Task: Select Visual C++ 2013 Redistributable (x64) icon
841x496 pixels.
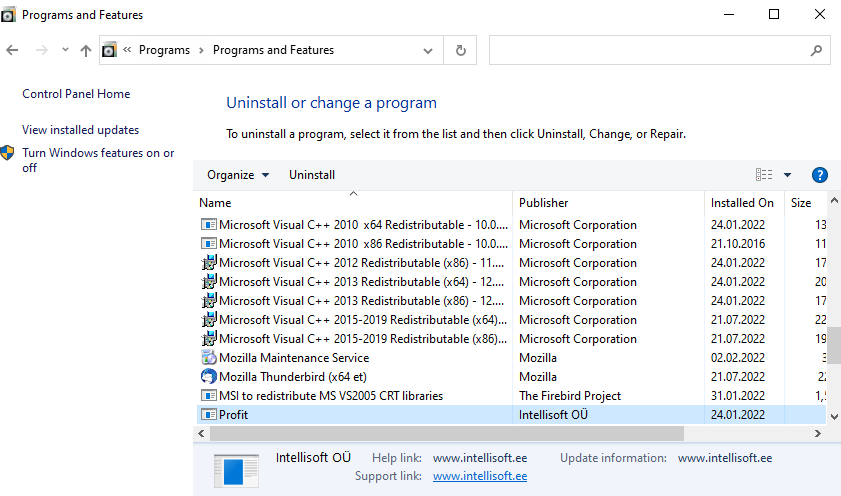Action: [208, 282]
